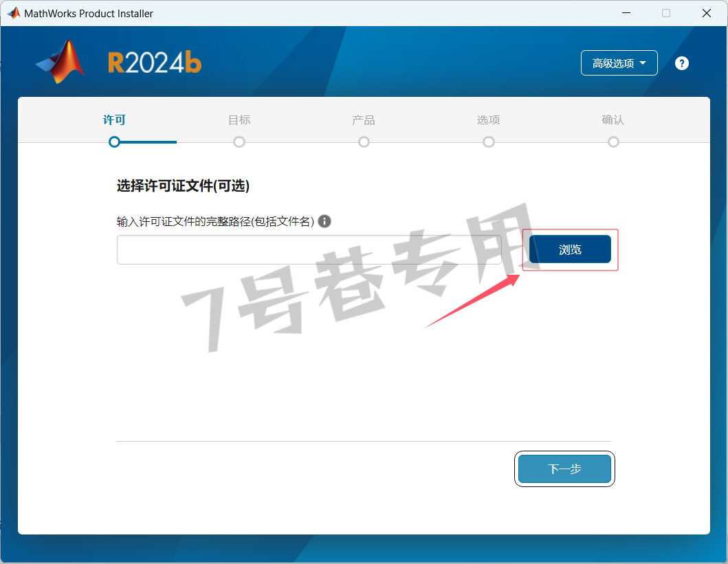Click the MathWorks icon in title bar
Image resolution: width=728 pixels, height=564 pixels.
pyautogui.click(x=14, y=13)
